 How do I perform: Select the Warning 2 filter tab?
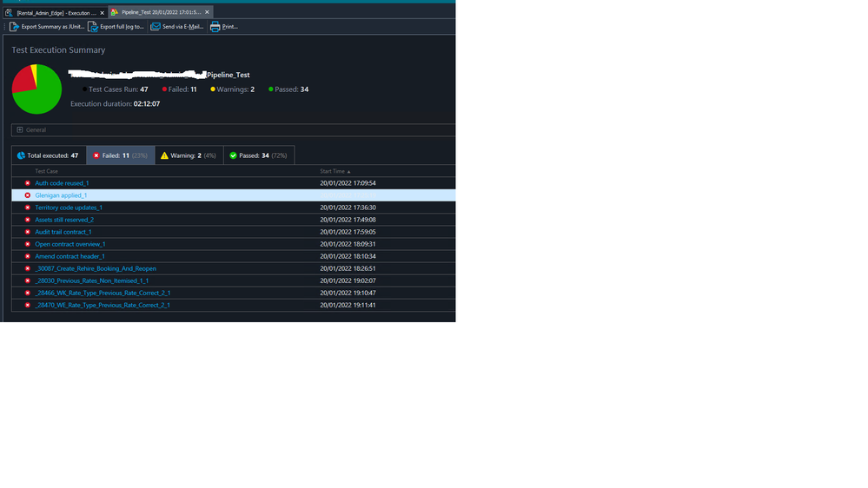click(x=189, y=155)
